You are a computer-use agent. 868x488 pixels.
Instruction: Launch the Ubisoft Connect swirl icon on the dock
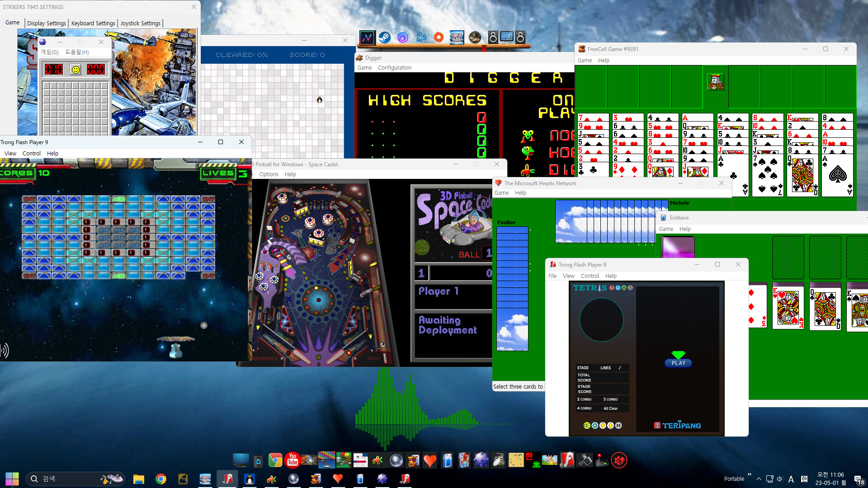(403, 38)
